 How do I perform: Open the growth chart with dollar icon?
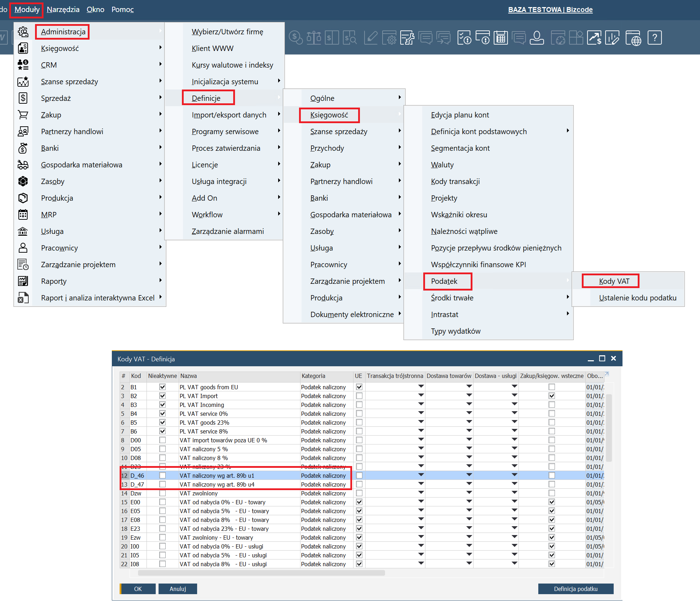[x=594, y=38]
